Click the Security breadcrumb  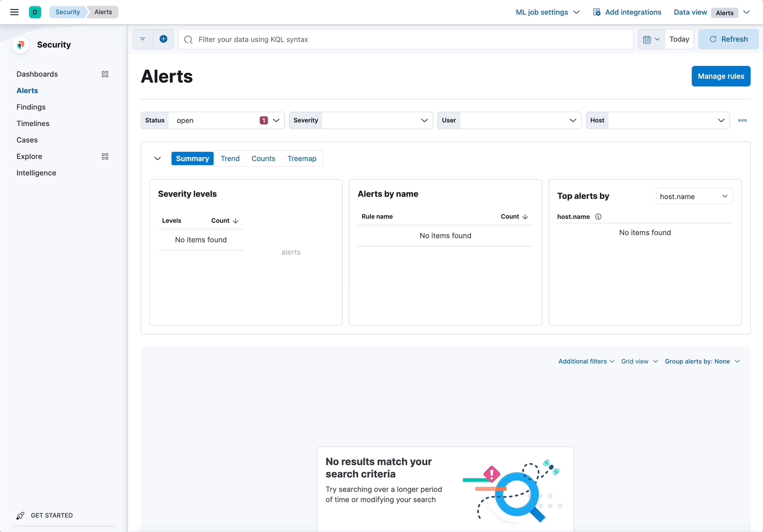[x=68, y=12]
